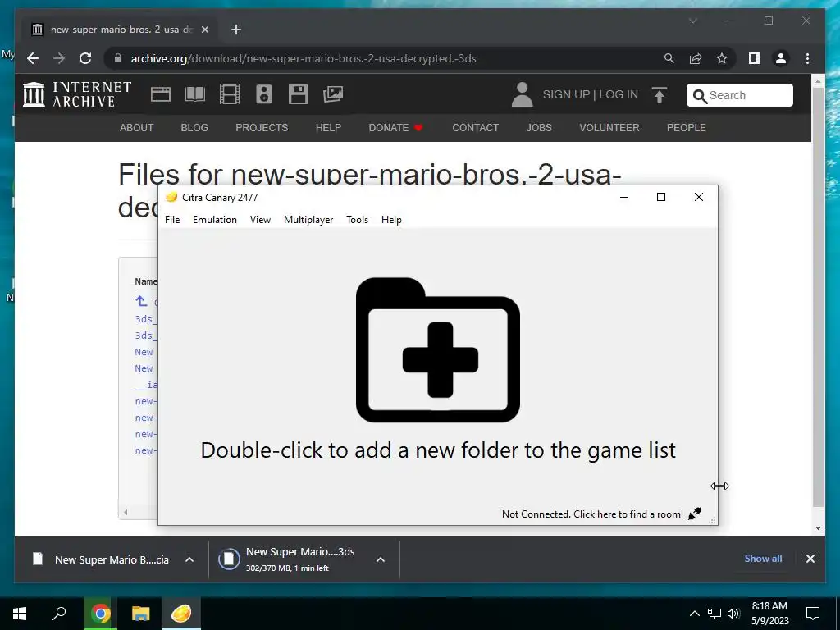This screenshot has width=840, height=630.
Task: Open the Web archive icon
Action: click(160, 94)
